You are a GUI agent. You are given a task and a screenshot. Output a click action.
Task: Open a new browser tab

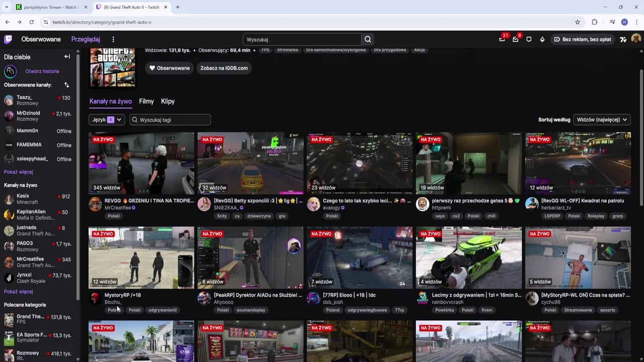click(178, 7)
